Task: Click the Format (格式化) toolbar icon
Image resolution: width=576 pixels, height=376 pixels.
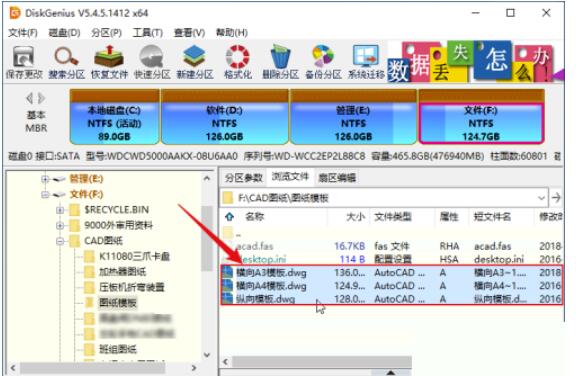Action: tap(237, 57)
